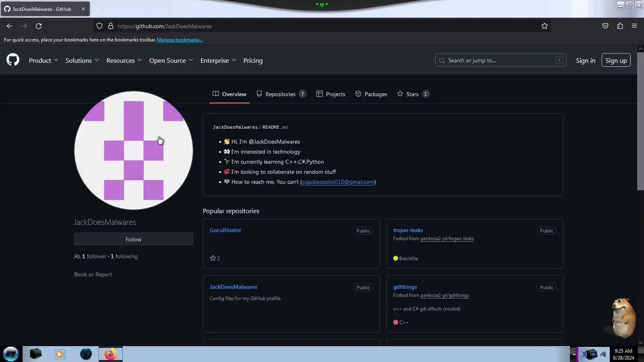
Task: Open Firefox extensions puzzle icon
Action: [x=620, y=26]
